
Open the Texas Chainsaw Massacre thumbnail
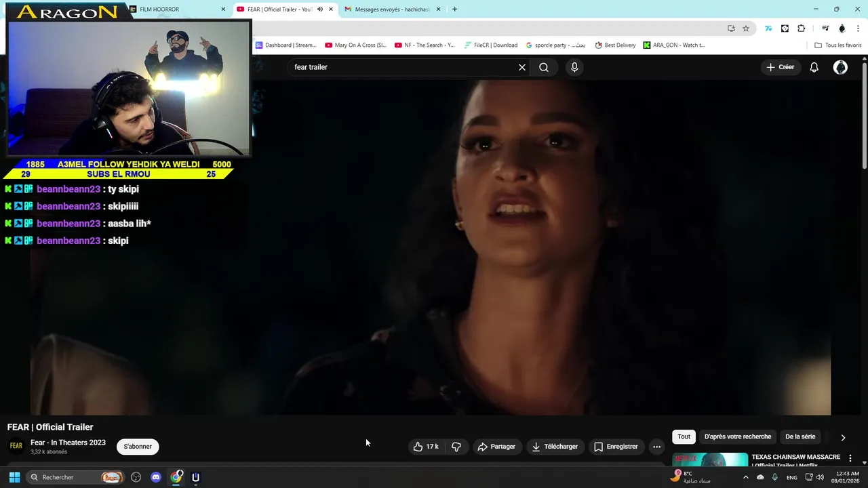(x=710, y=460)
